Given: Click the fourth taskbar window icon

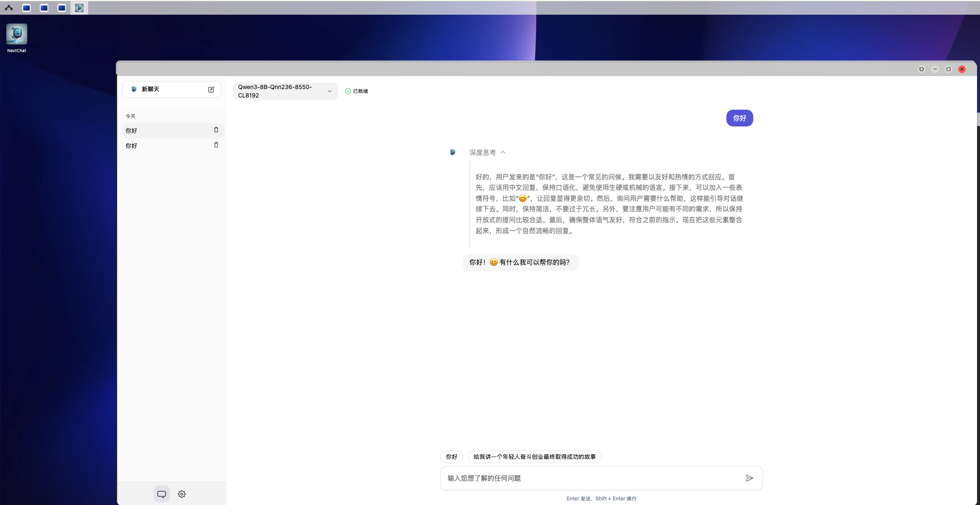Looking at the screenshot, I should click(x=79, y=8).
